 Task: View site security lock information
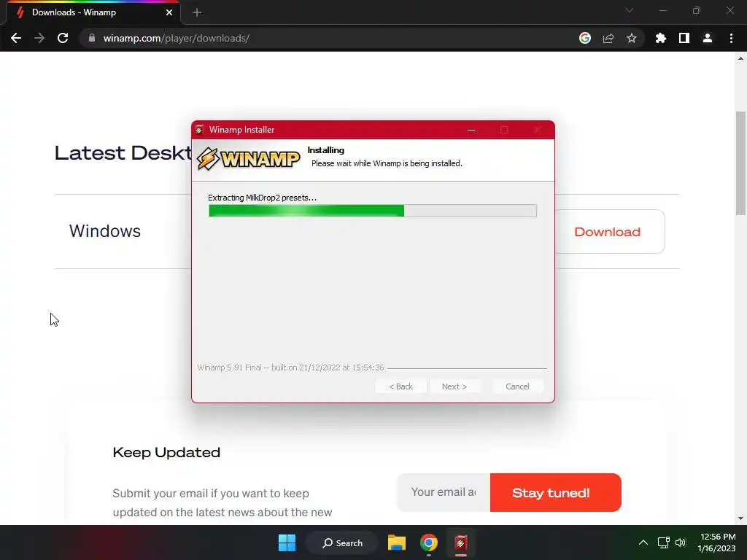[92, 38]
